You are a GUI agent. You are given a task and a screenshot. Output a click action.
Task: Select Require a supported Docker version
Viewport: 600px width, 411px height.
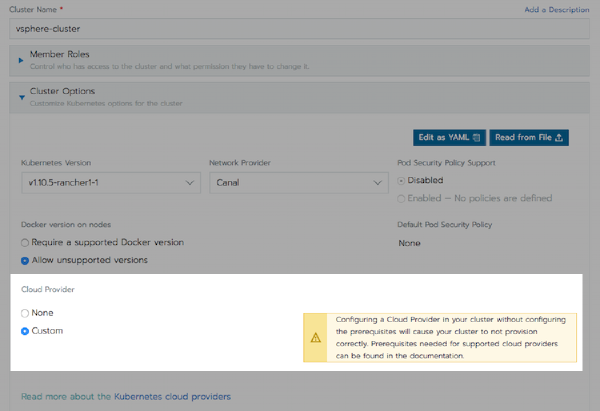(25, 243)
